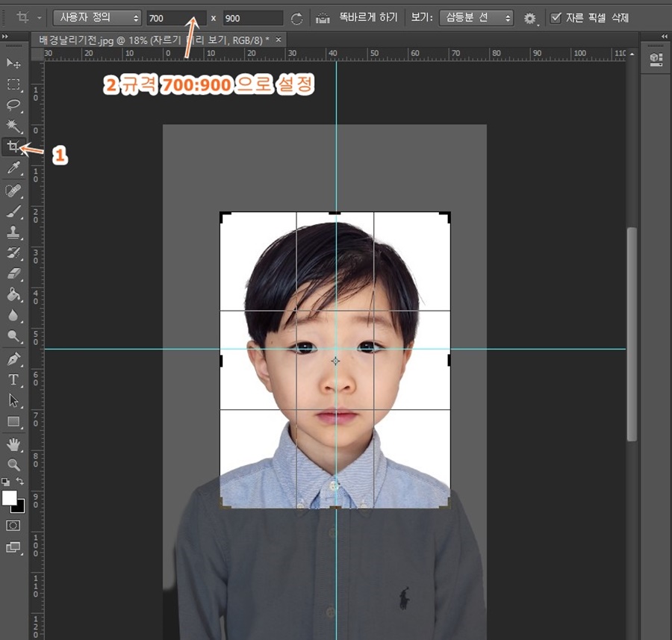Select the Eraser tool

(x=13, y=274)
